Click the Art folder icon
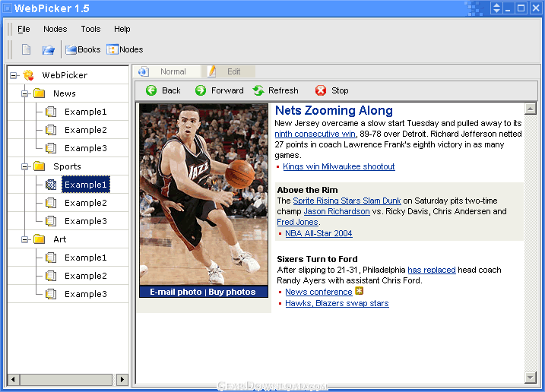The height and width of the screenshot is (392, 545). pos(40,239)
